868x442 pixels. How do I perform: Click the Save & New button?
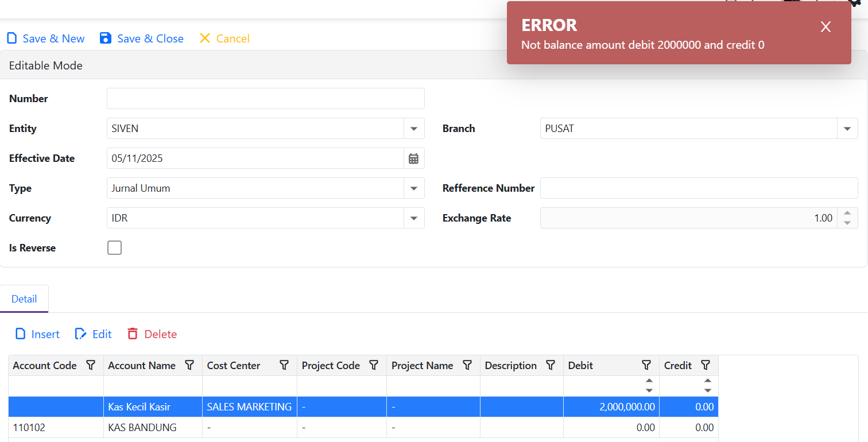point(45,38)
